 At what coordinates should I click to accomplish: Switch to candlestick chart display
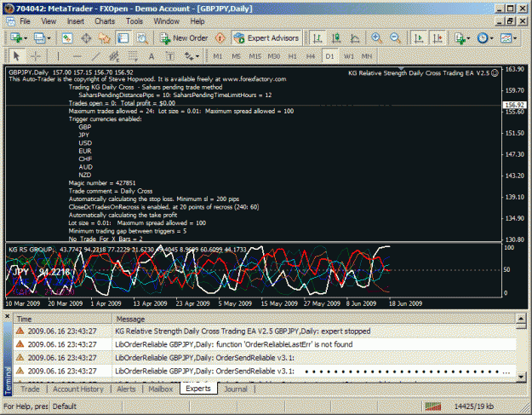tap(336, 38)
